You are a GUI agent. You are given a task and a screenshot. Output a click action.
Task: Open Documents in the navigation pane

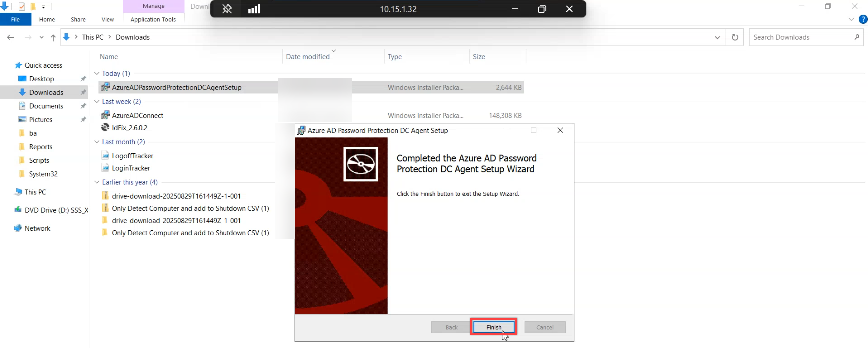pos(46,106)
